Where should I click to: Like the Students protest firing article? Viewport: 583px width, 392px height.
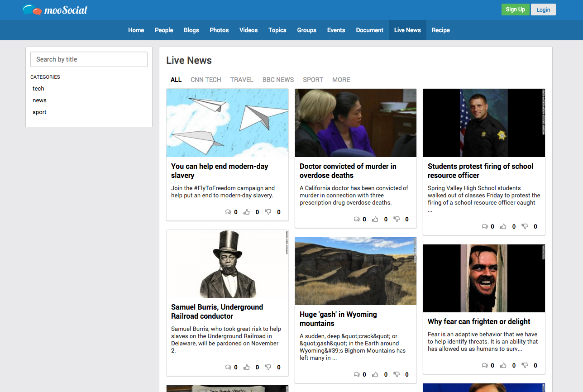[x=503, y=226]
